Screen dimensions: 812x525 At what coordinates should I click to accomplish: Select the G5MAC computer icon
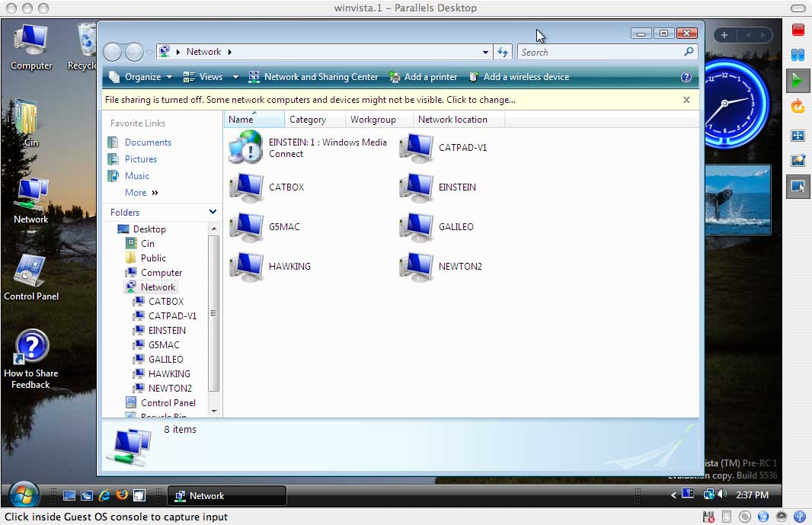point(265,227)
